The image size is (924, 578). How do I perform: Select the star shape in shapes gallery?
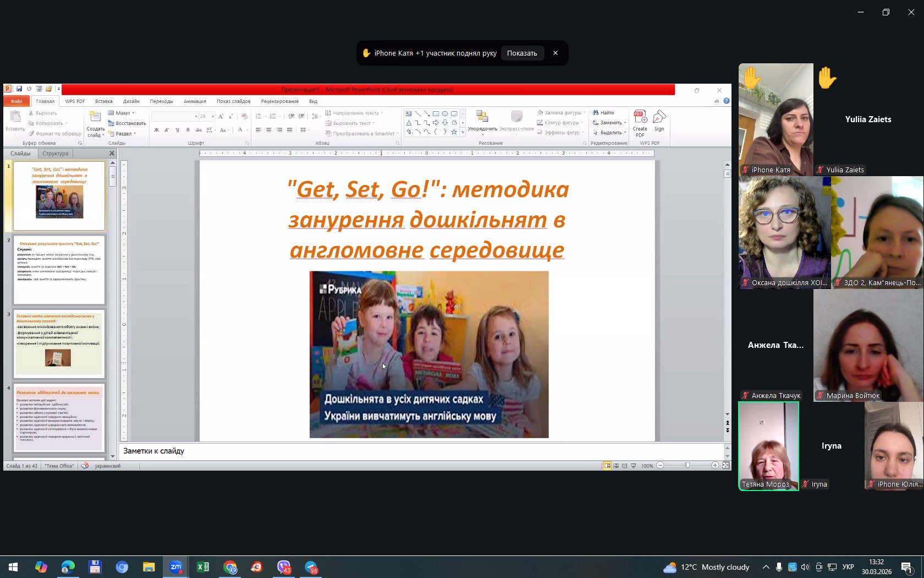[x=454, y=132]
